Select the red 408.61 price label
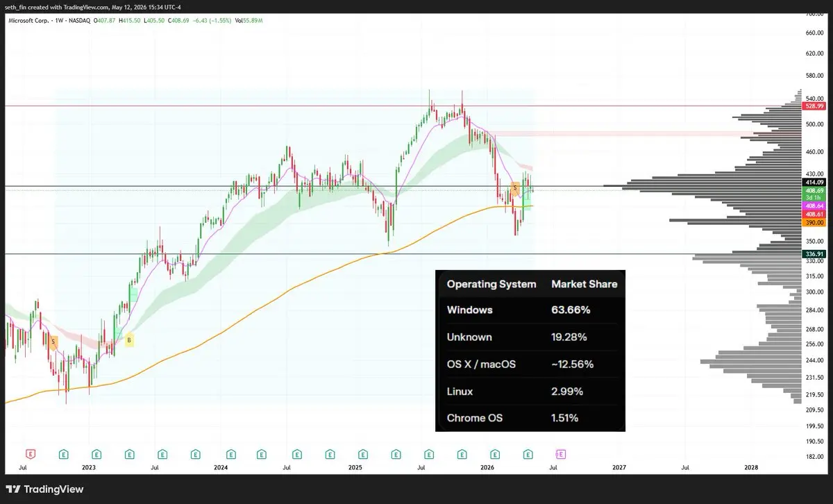 [814, 215]
